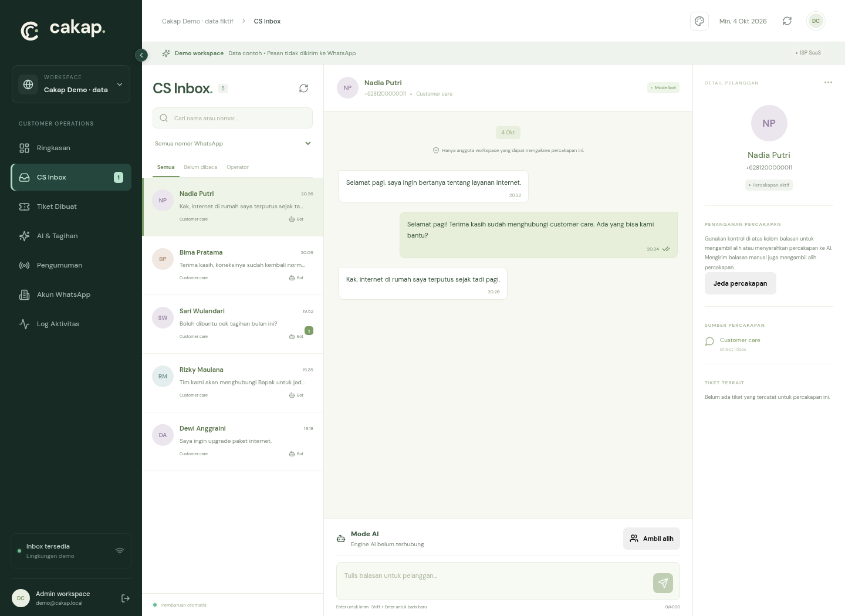Click the cakap logo in sidebar
845x616 pixels.
[63, 29]
